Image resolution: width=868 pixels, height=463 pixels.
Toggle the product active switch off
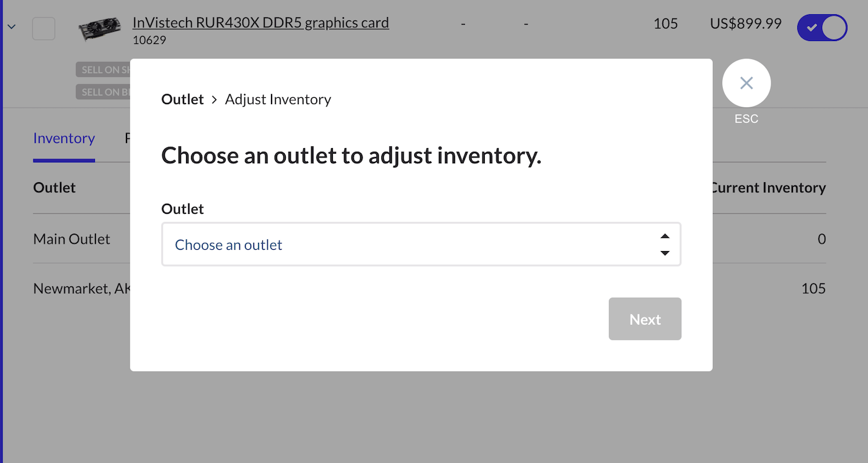coord(821,28)
